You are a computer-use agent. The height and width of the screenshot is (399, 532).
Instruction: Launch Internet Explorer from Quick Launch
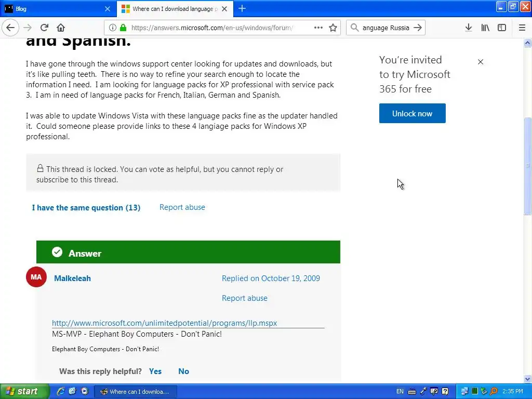tap(61, 391)
